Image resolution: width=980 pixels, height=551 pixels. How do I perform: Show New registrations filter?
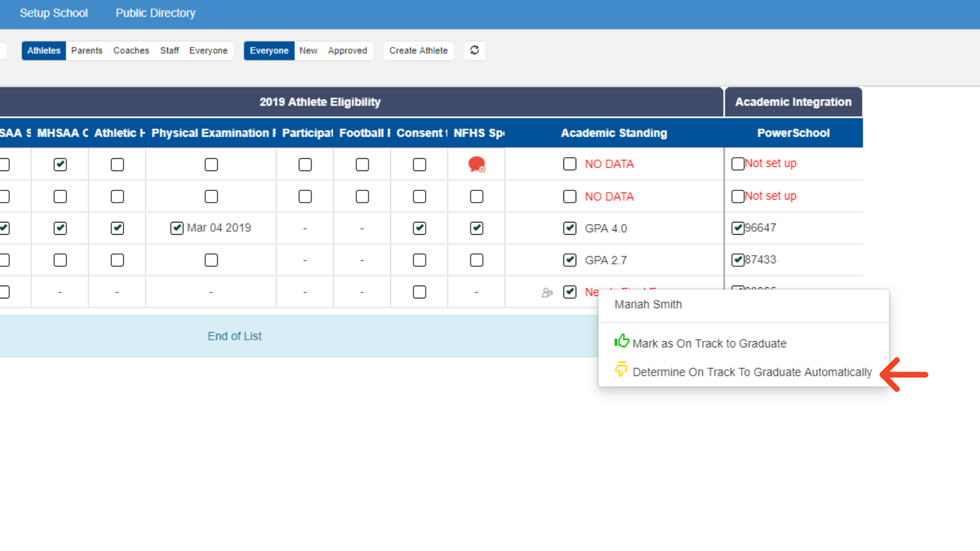coord(308,51)
